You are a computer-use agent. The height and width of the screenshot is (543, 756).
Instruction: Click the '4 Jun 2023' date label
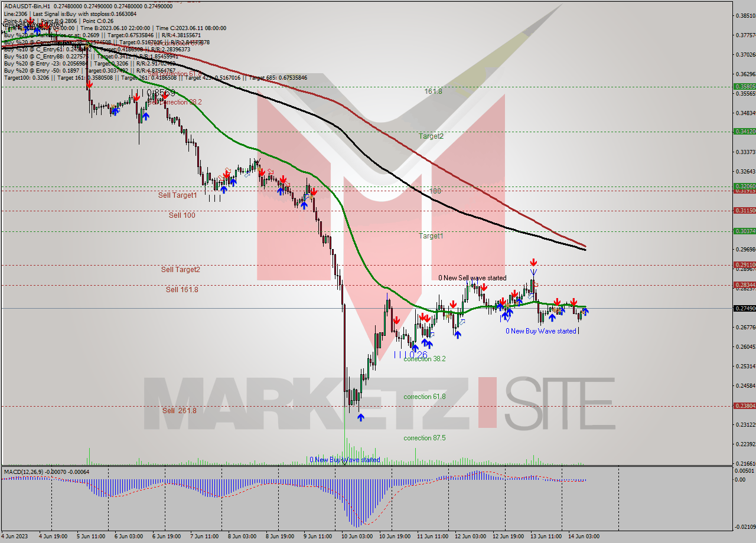click(x=15, y=536)
